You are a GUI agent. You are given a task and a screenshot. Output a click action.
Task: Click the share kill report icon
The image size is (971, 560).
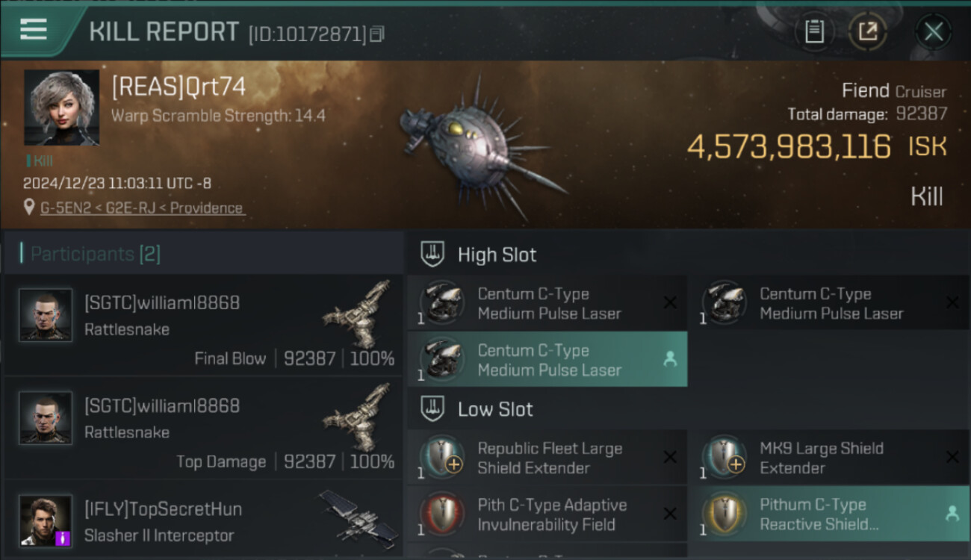coord(867,31)
